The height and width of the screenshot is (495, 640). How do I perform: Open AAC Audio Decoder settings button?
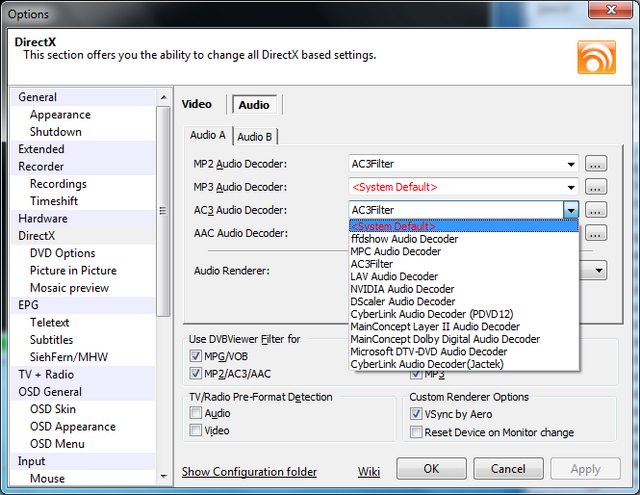click(596, 233)
